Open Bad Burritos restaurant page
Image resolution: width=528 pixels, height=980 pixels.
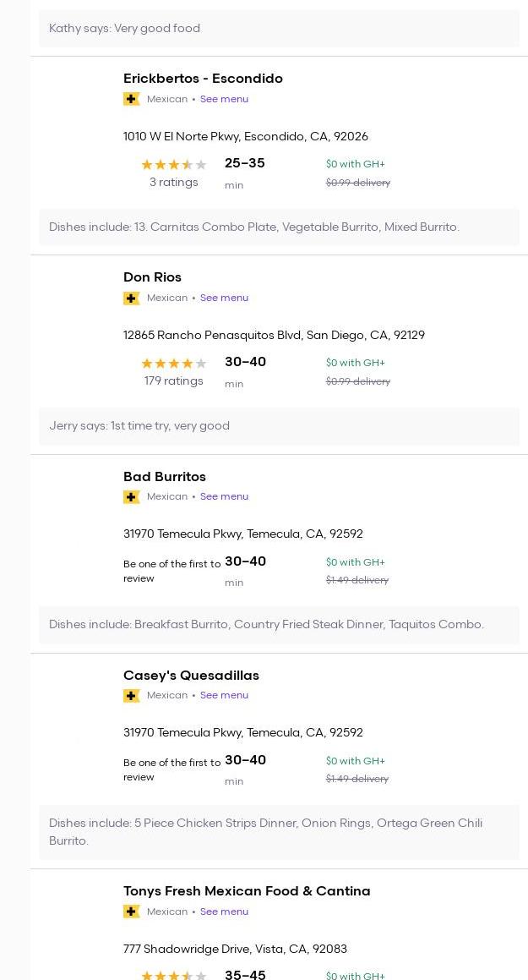pos(165,477)
